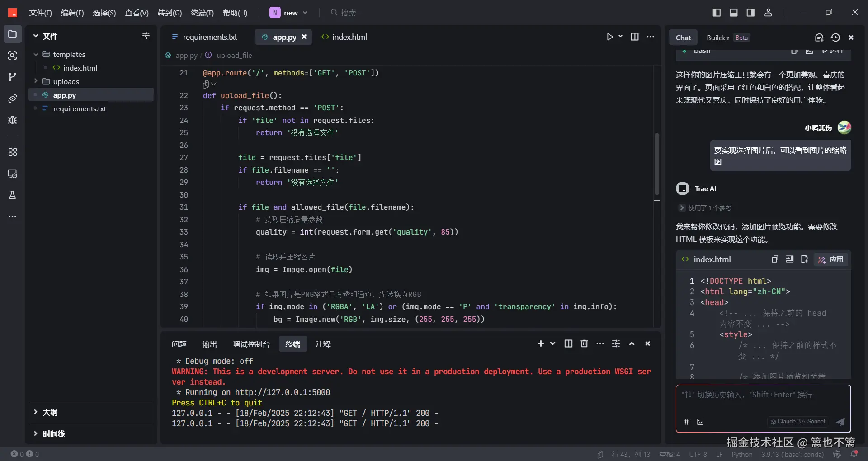Switch to the 问题 problems tab
The height and width of the screenshot is (461, 868).
click(x=179, y=344)
